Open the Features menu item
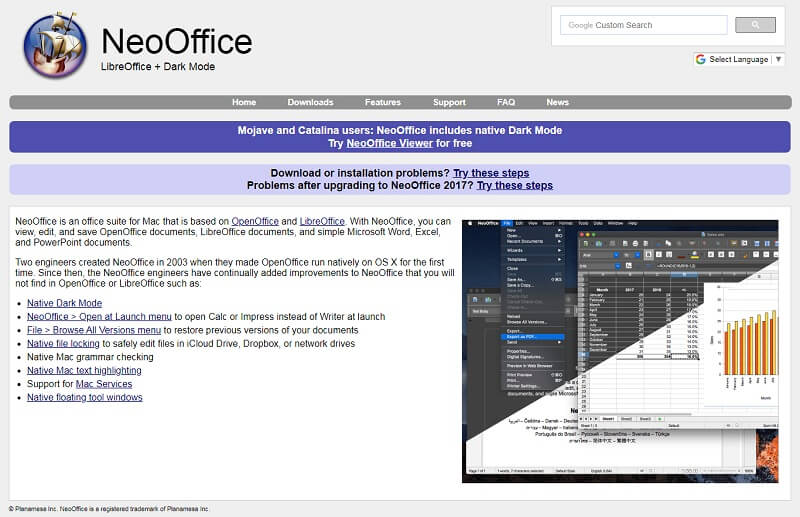This screenshot has width=800, height=517. coord(383,102)
